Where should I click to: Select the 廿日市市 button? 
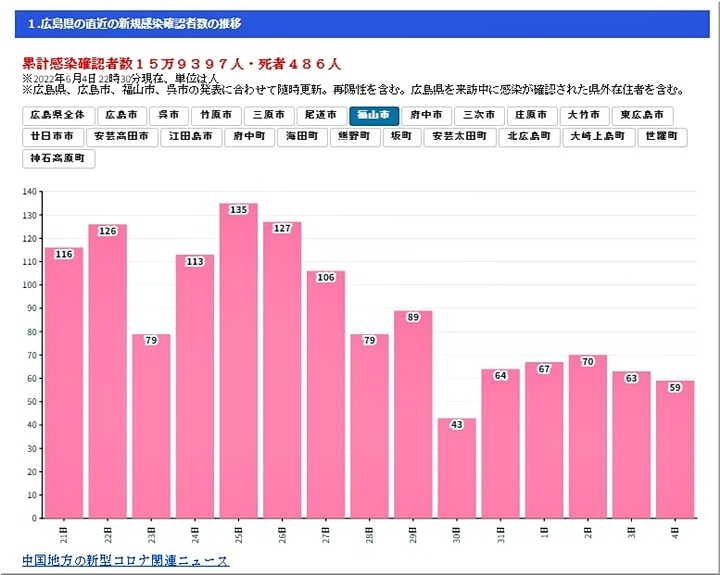pos(52,136)
